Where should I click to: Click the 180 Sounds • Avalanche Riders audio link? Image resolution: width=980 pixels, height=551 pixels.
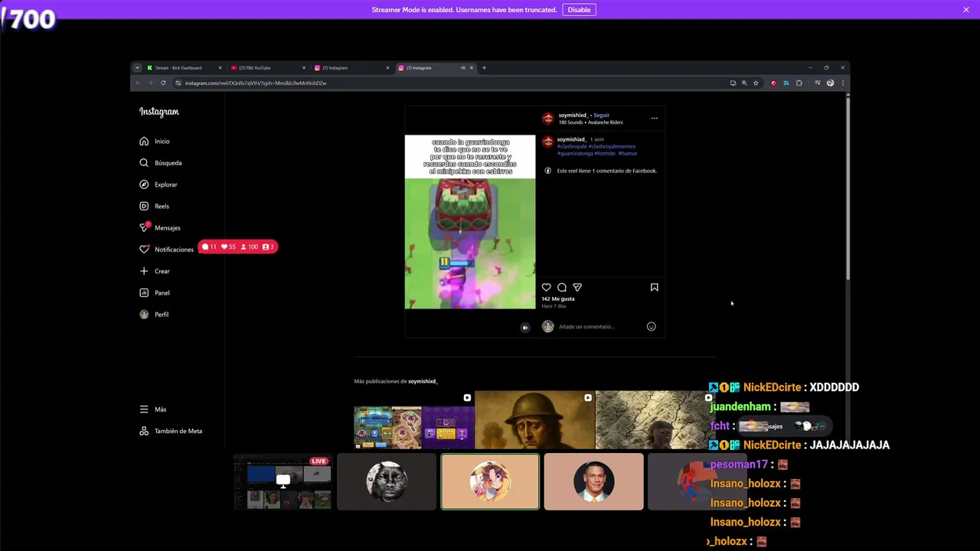(x=590, y=122)
